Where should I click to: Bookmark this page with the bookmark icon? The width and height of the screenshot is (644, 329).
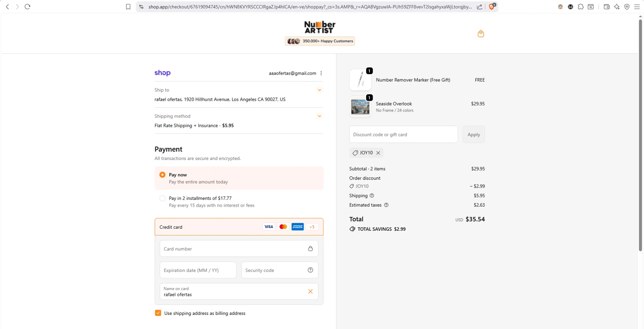click(128, 7)
